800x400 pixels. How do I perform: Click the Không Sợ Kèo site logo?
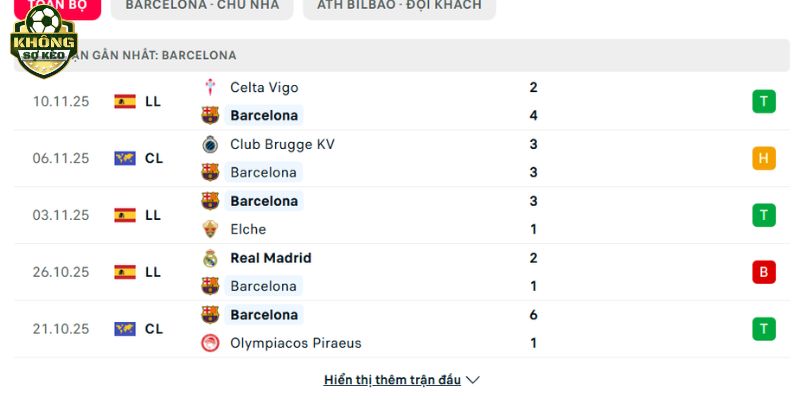pyautogui.click(x=43, y=42)
